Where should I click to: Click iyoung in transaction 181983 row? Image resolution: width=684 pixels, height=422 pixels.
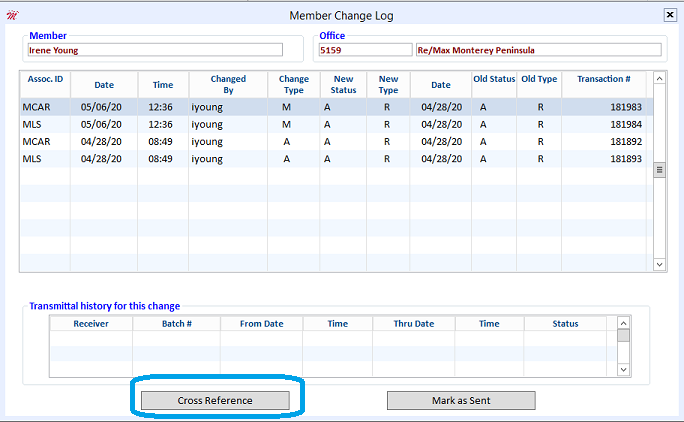point(207,107)
